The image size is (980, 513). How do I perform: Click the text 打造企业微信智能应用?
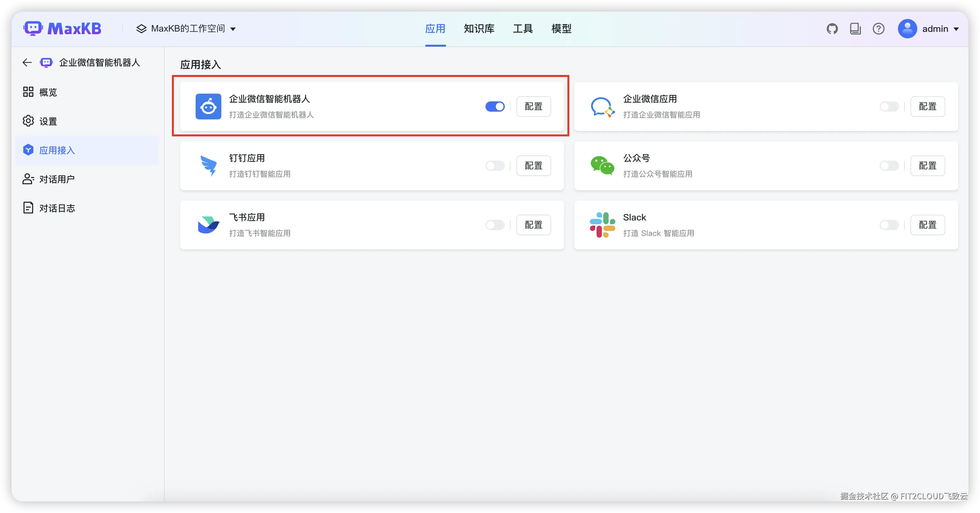(x=661, y=115)
